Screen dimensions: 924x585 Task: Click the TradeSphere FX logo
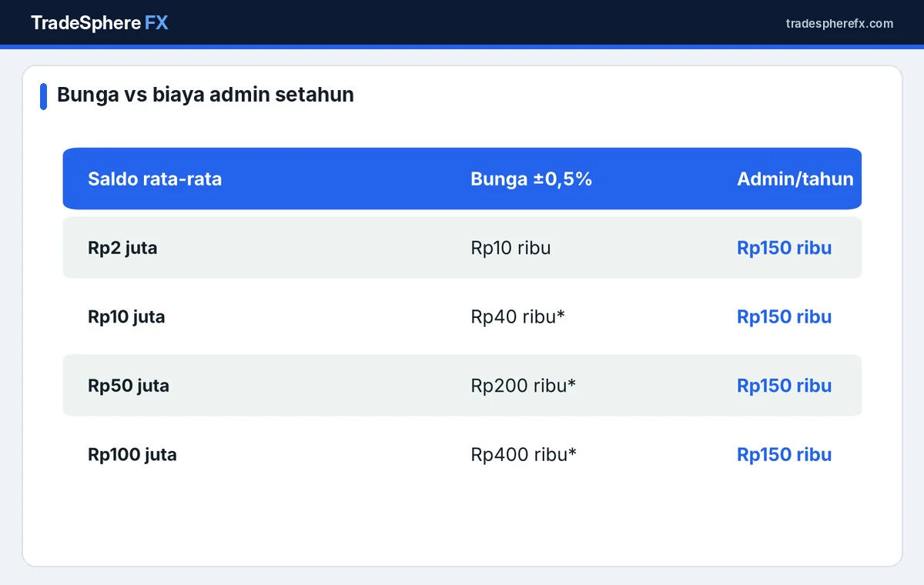click(x=99, y=23)
